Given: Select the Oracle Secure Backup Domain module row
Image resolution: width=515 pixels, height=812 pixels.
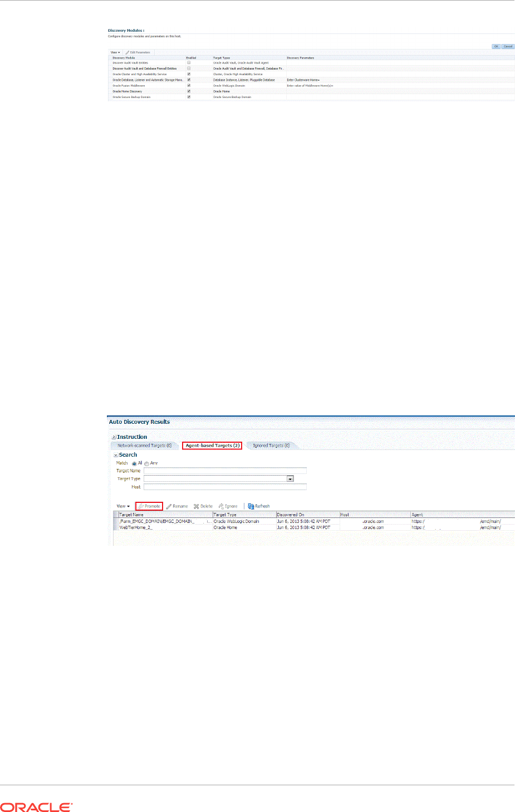Looking at the screenshot, I should pyautogui.click(x=311, y=97).
